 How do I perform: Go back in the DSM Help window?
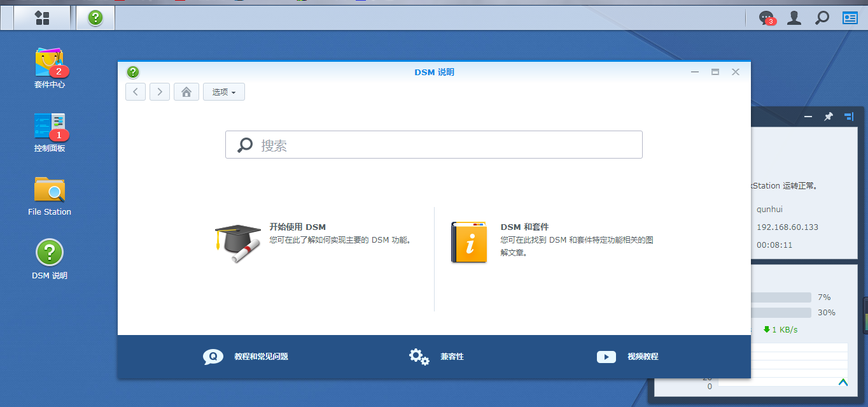[136, 92]
